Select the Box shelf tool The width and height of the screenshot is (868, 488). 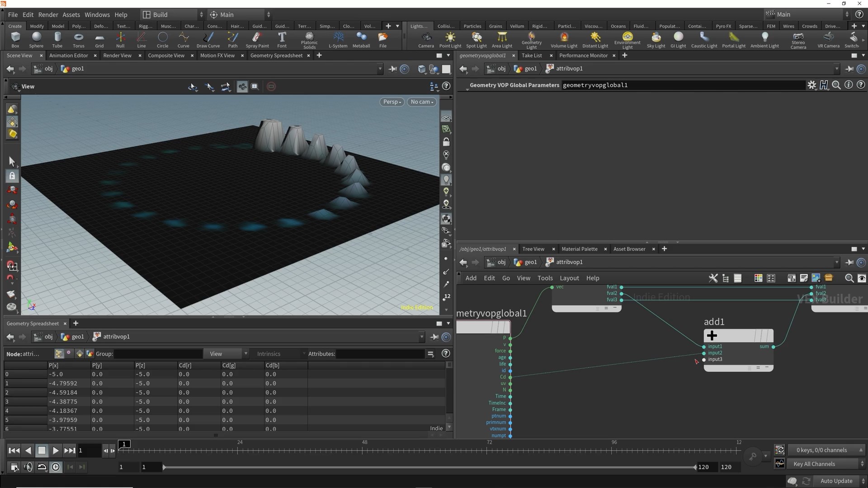(x=15, y=40)
